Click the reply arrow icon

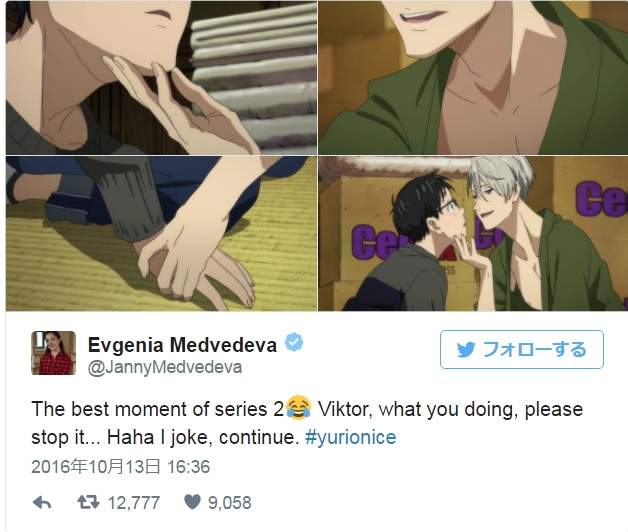pyautogui.click(x=42, y=502)
